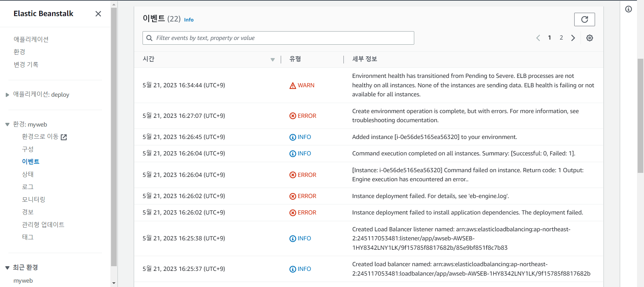Select the 16:25:38 timestamp cell
644x287 pixels.
tap(184, 238)
